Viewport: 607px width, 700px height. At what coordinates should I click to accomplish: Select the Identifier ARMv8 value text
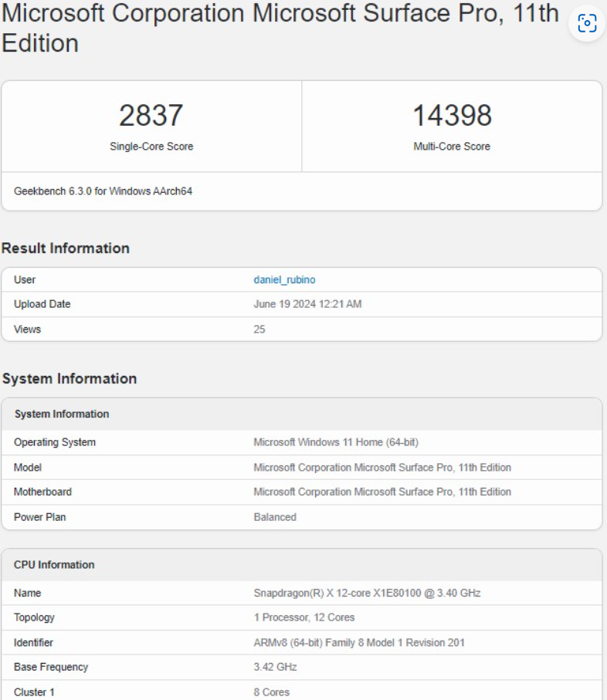point(359,642)
